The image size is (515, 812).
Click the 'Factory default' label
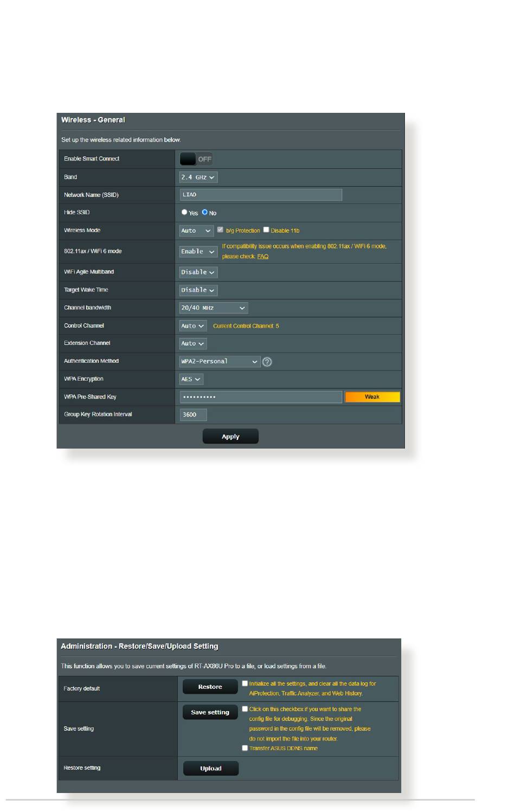(82, 688)
